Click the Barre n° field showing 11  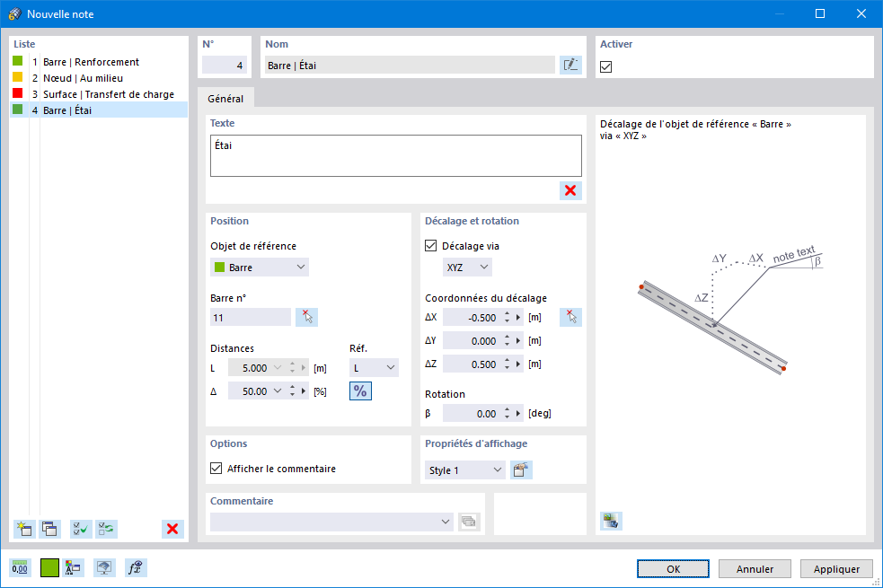pyautogui.click(x=251, y=318)
